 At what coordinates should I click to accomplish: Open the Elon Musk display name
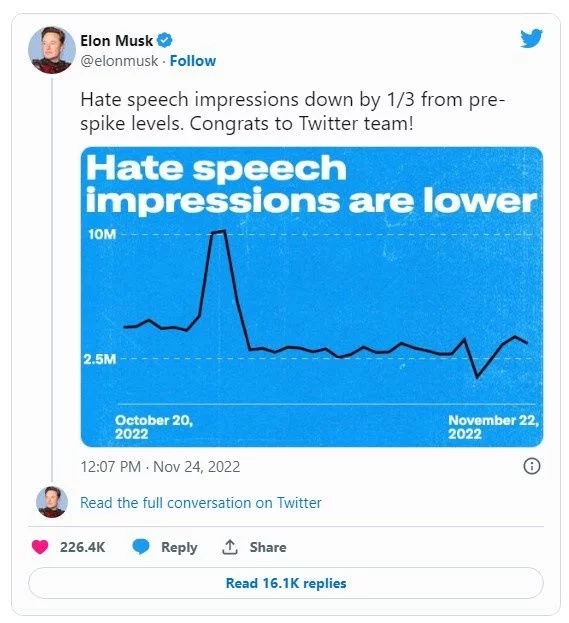point(116,41)
